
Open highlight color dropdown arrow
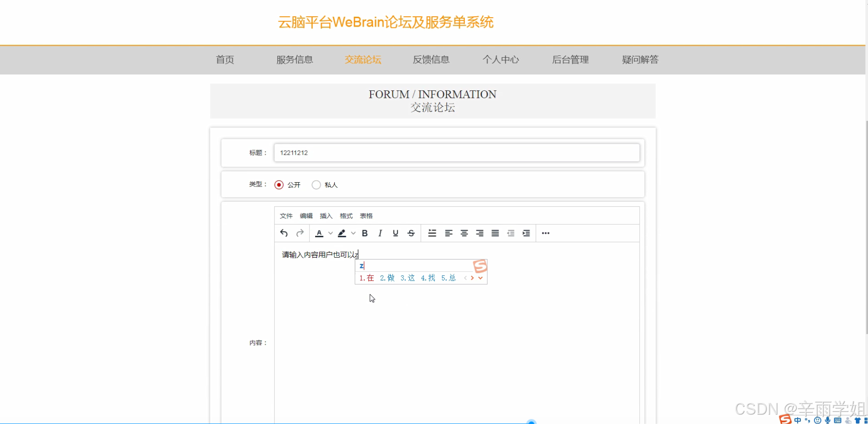click(353, 233)
